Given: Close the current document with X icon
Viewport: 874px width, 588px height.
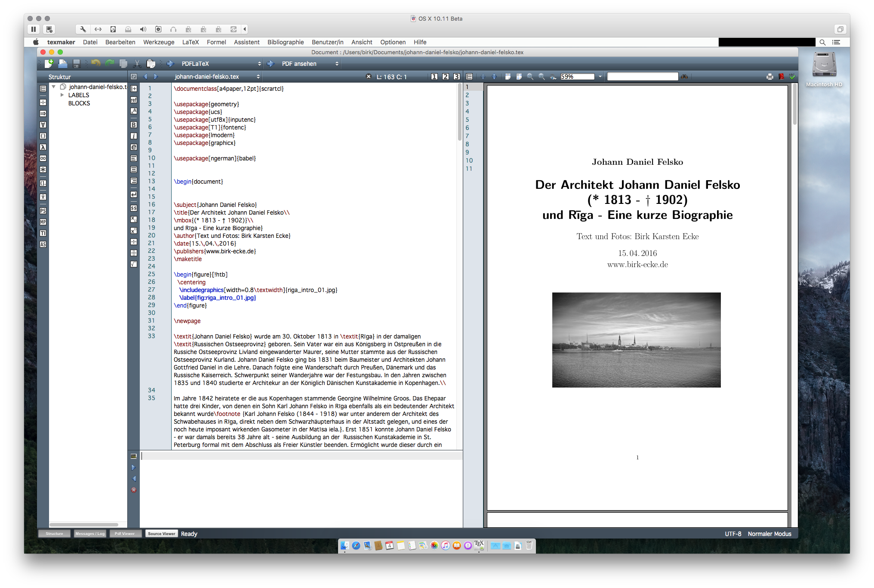Looking at the screenshot, I should click(368, 77).
